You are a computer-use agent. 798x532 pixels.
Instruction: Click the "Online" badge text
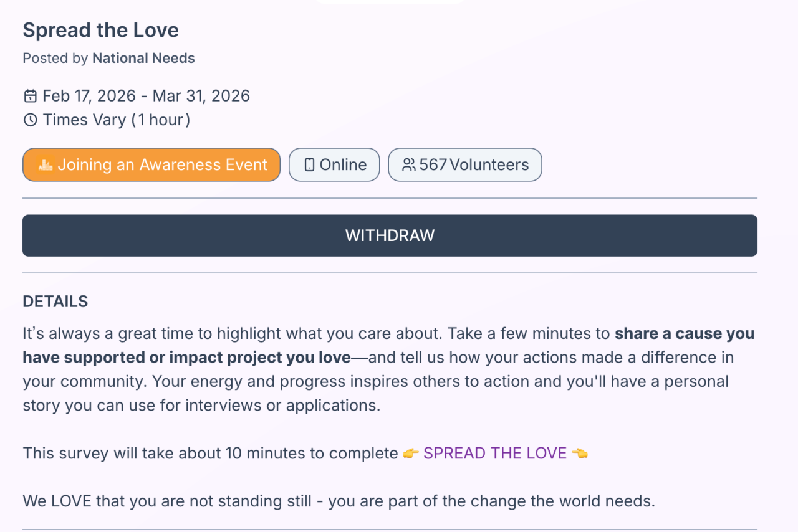343,165
